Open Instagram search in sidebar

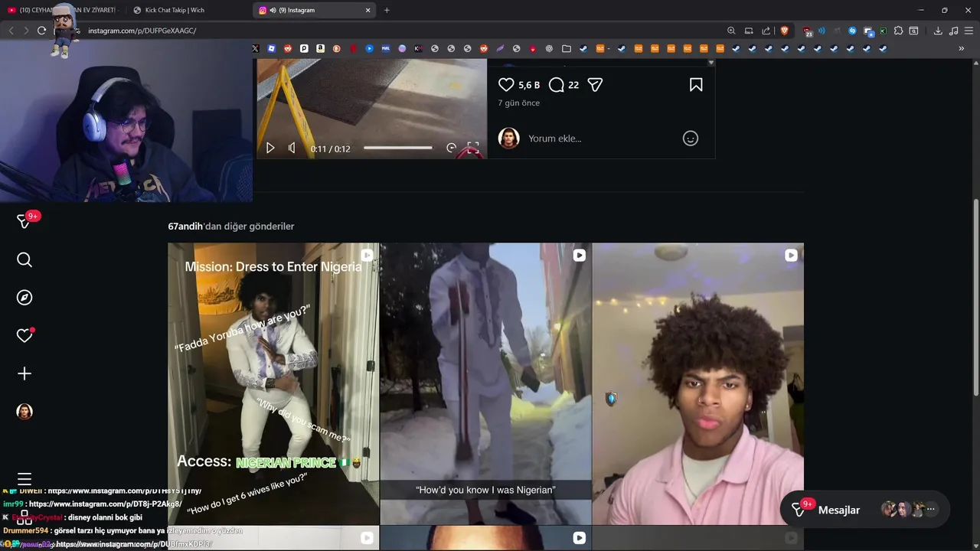24,260
